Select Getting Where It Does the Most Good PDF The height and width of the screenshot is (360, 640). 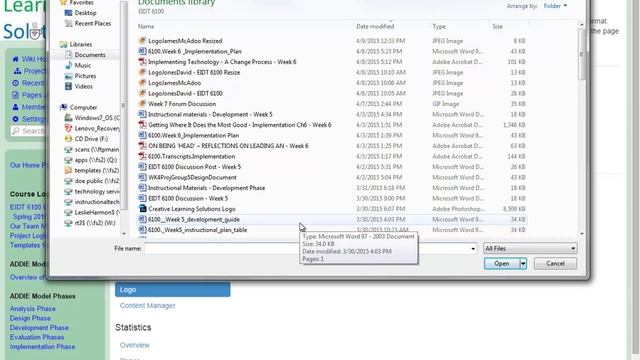[x=240, y=125]
